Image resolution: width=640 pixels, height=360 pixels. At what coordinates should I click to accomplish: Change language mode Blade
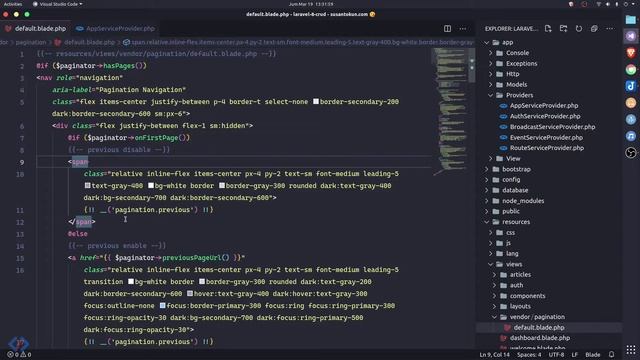coord(593,355)
